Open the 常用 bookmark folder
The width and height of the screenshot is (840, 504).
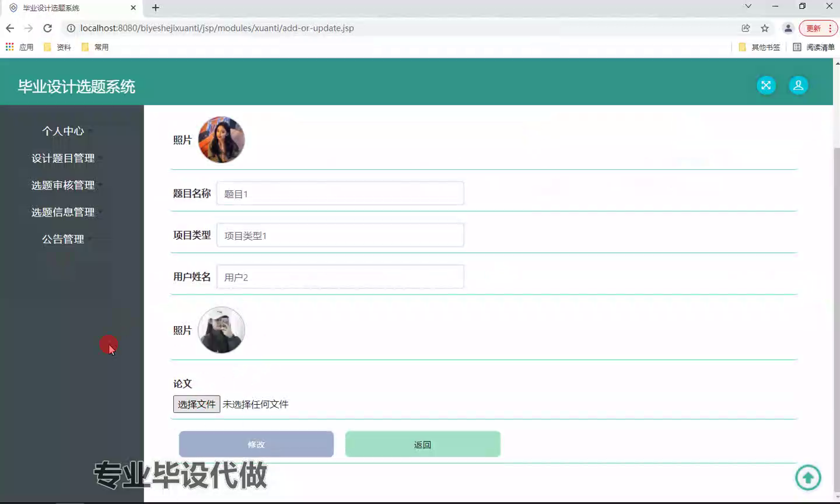click(94, 47)
